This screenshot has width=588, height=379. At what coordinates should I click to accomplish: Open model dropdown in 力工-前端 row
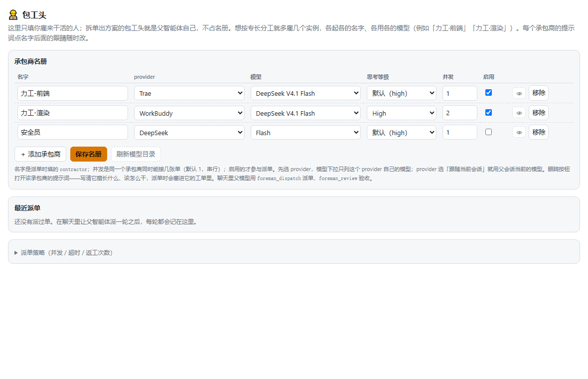point(305,93)
